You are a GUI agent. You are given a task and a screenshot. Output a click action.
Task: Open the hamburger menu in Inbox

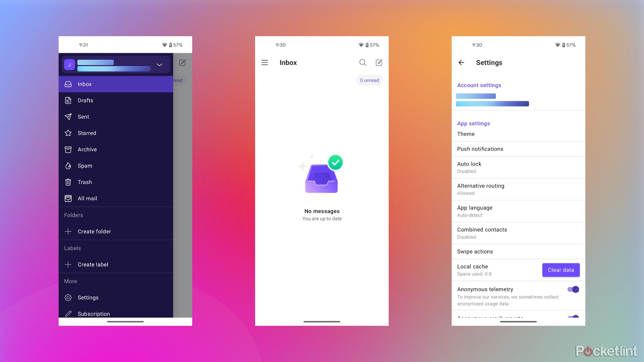pos(264,62)
